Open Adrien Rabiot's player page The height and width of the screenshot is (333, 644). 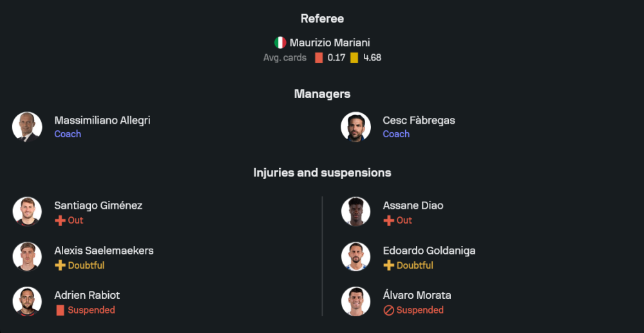87,295
